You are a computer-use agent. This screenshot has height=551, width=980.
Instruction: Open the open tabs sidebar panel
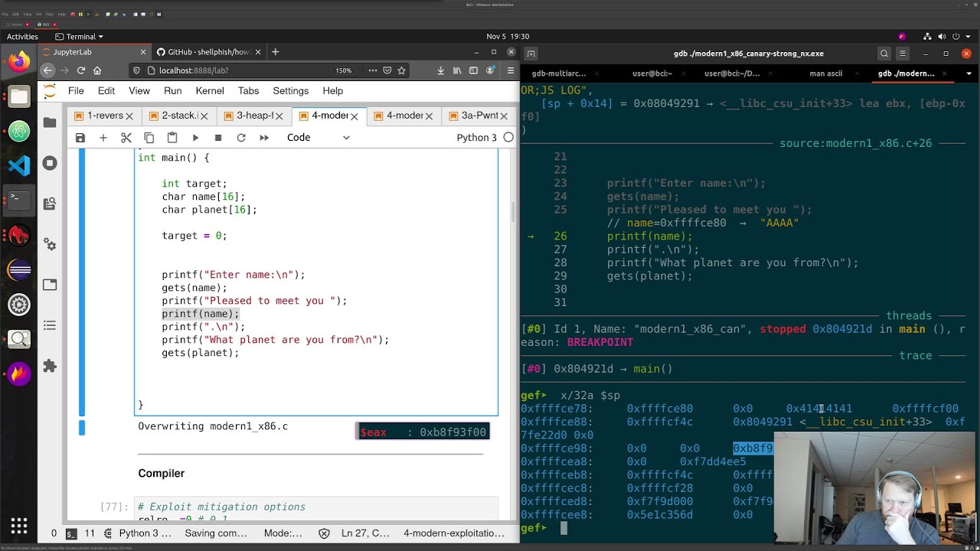coord(50,285)
